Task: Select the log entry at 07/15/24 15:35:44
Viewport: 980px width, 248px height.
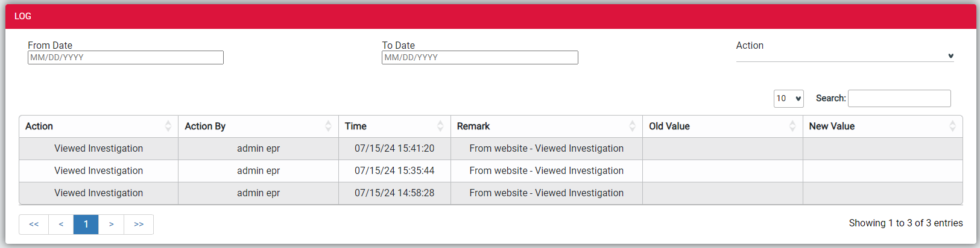Action: click(491, 171)
